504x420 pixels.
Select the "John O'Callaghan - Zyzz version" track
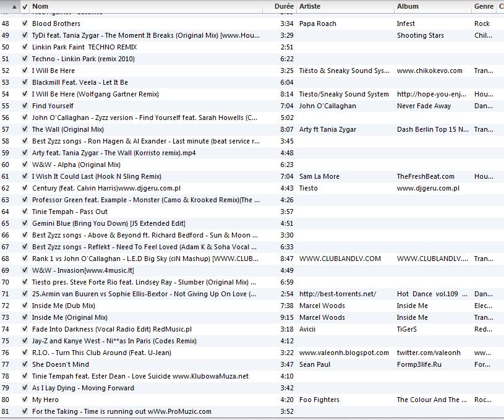pos(145,118)
